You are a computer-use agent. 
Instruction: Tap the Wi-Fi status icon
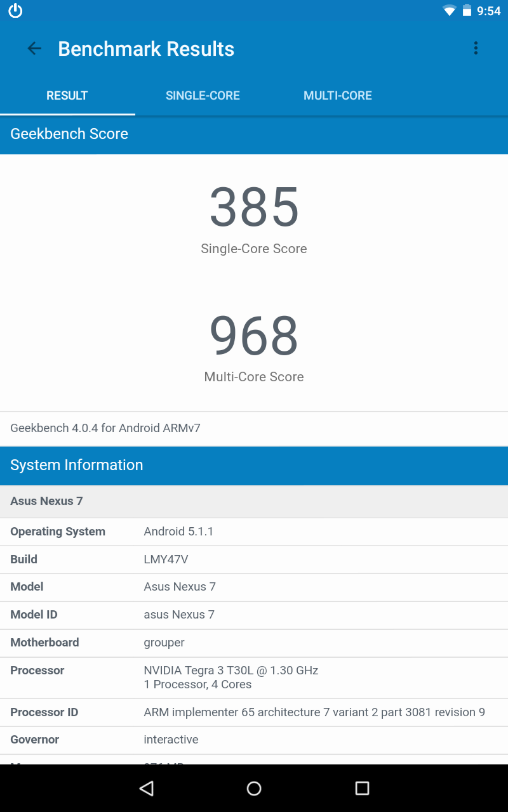[x=450, y=11]
